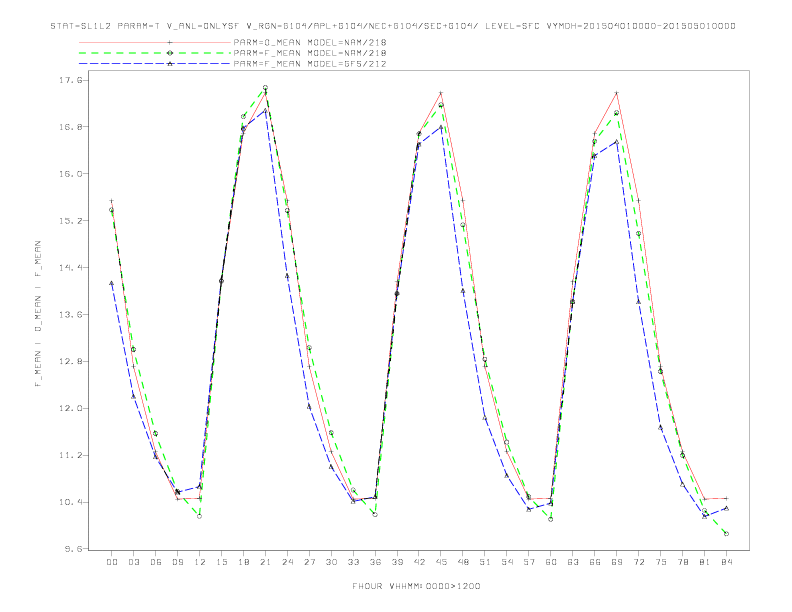This screenshot has height=612, width=792.
Task: Select legend text PARM=F_MEAN MODEL=GFS/212
Action: [x=310, y=64]
